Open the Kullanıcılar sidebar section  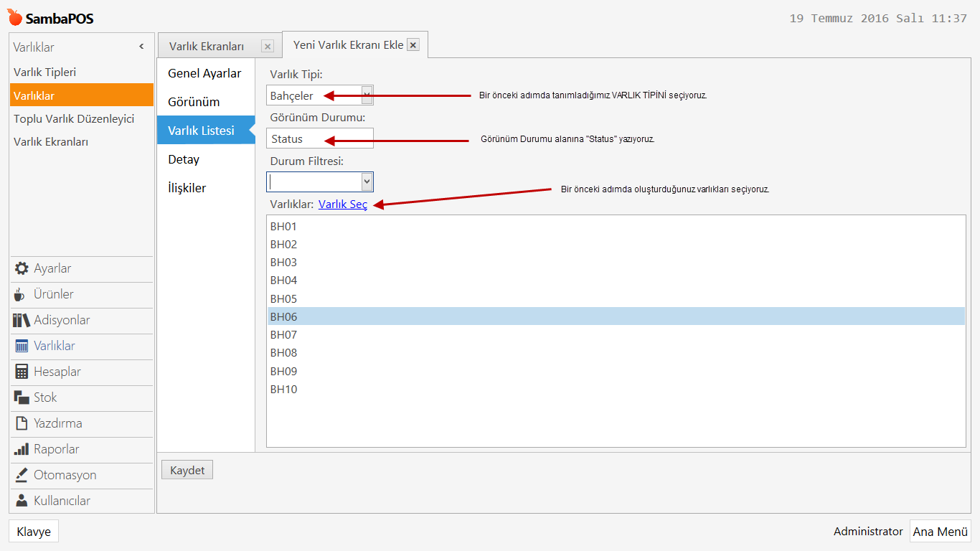point(83,501)
